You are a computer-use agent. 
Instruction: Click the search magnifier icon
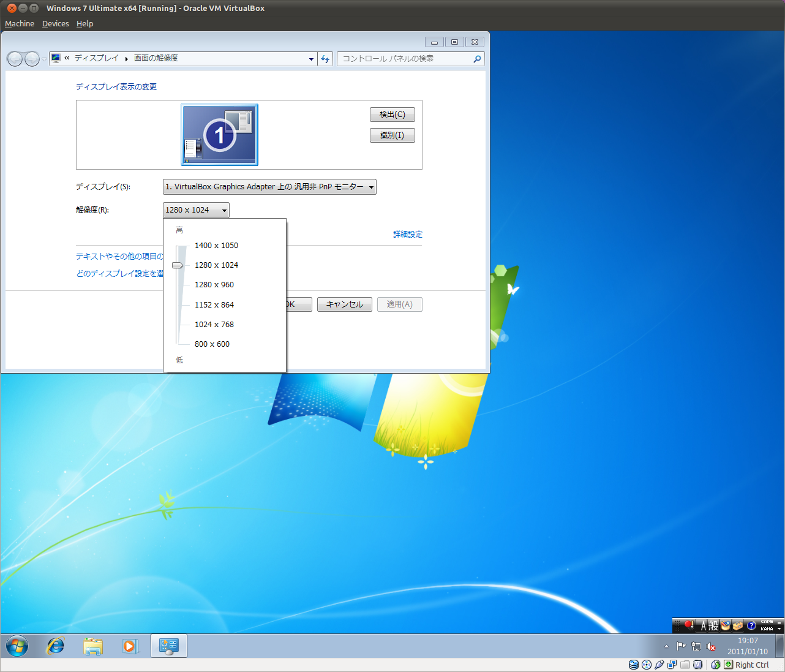point(477,59)
